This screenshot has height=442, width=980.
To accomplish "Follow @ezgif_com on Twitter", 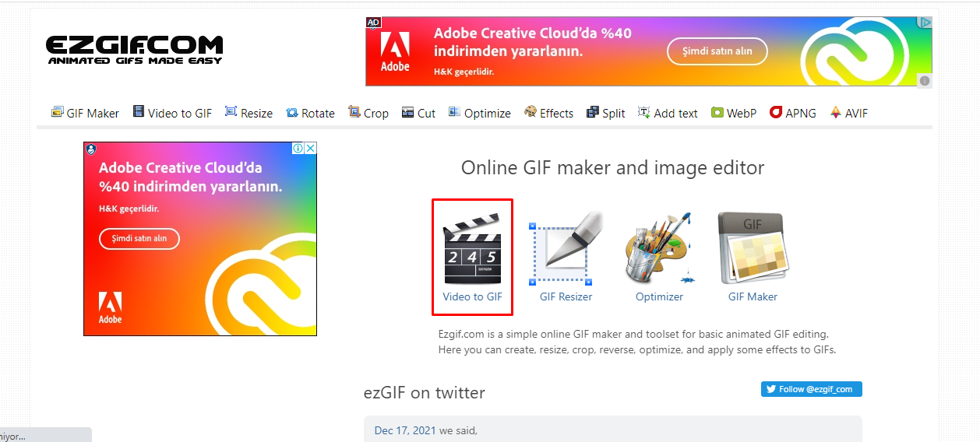I will click(x=812, y=389).
